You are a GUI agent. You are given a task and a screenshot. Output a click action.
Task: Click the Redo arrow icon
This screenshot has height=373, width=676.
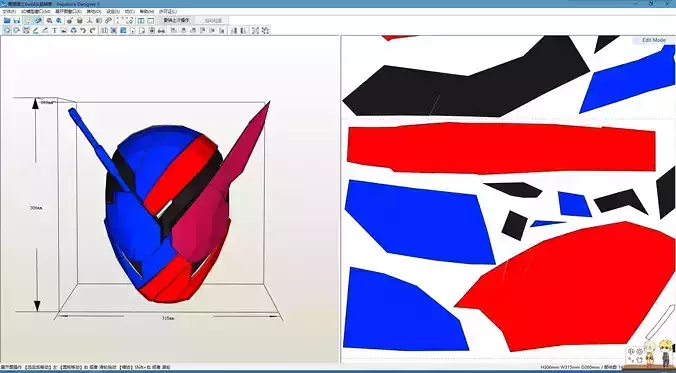(92, 31)
